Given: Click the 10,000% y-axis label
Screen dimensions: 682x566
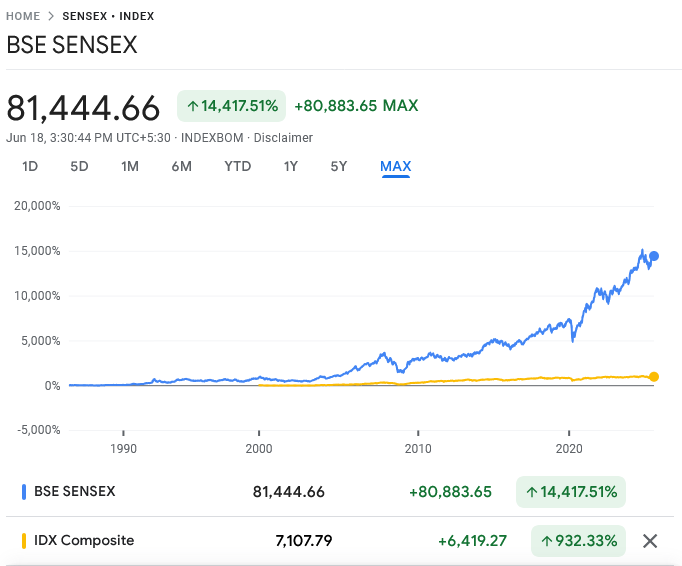Looking at the screenshot, I should [37, 296].
